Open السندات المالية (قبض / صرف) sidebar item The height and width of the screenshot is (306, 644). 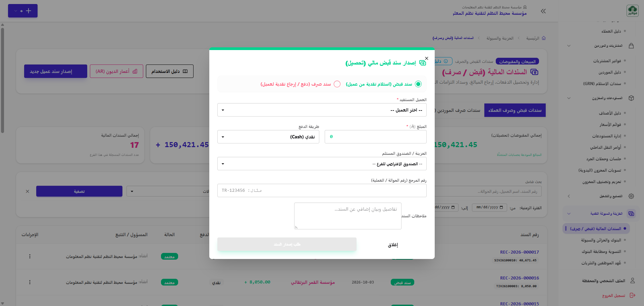pyautogui.click(x=596, y=229)
